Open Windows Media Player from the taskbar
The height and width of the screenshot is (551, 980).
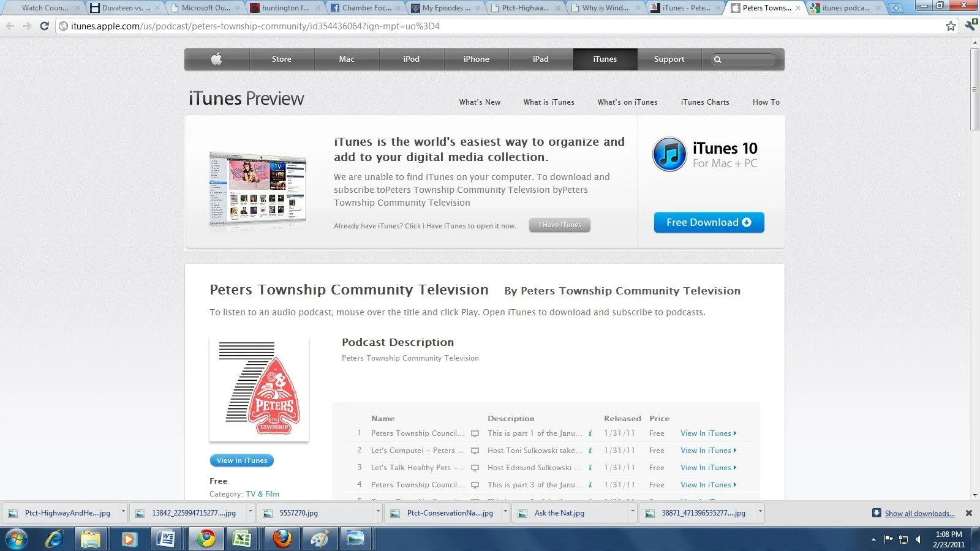129,539
